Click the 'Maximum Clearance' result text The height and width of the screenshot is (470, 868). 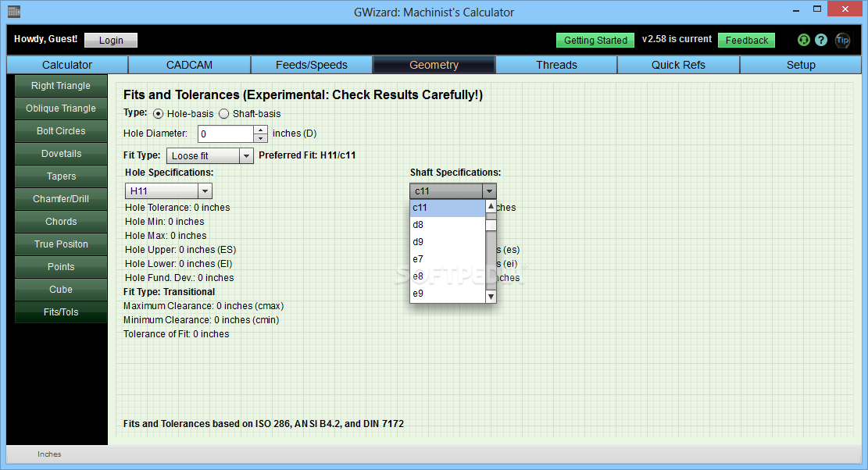[x=203, y=306]
